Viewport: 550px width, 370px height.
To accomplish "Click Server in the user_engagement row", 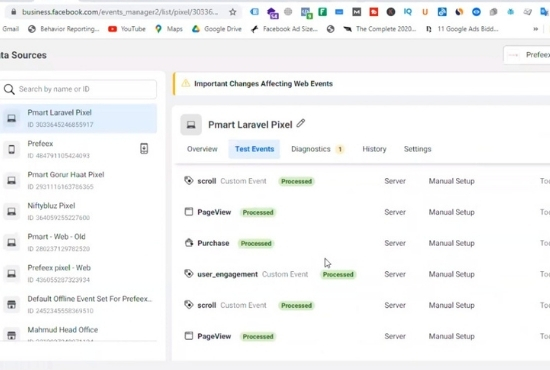I will (395, 274).
